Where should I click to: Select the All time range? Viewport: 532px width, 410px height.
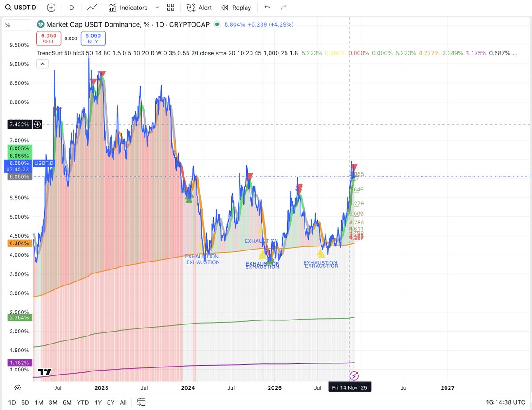point(123,402)
